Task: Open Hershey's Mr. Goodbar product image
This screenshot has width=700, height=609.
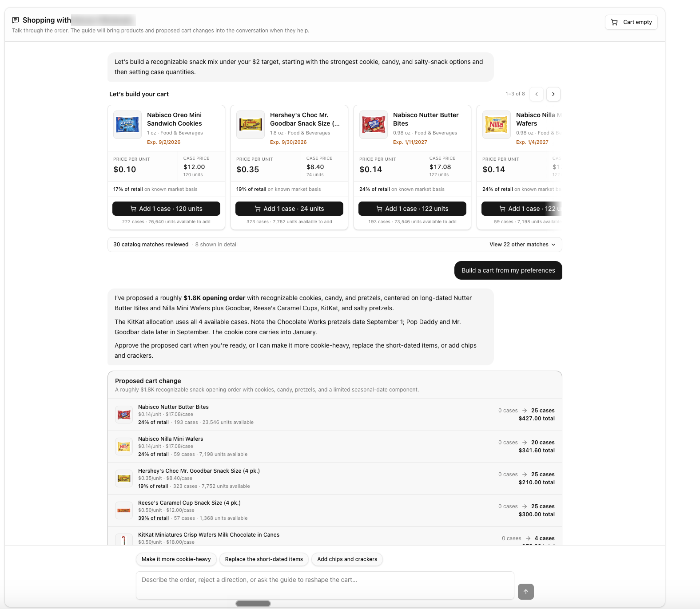Action: pyautogui.click(x=251, y=125)
